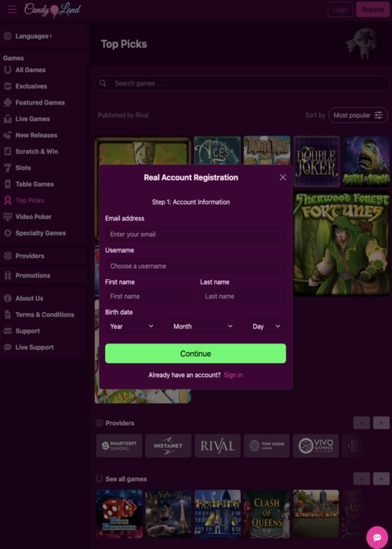Click the Sign in link

[x=233, y=375]
